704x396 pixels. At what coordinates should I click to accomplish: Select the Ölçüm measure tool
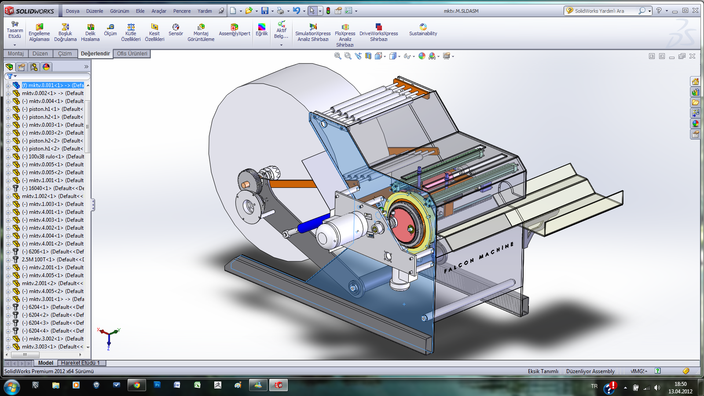pos(110,30)
